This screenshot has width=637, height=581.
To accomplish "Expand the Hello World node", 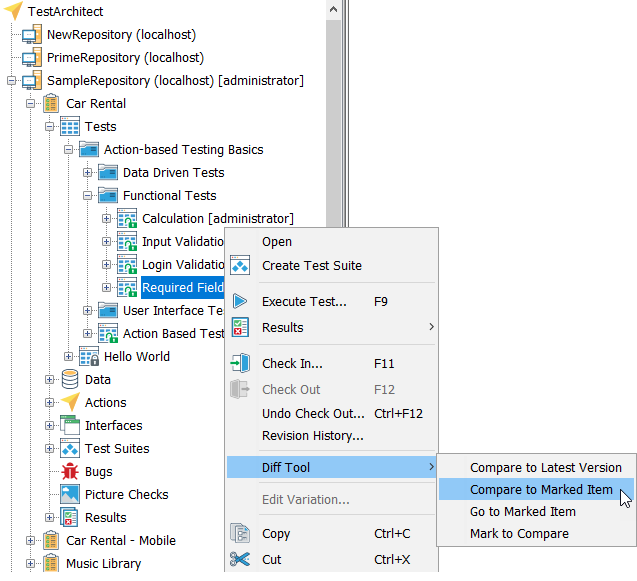I will click(68, 356).
